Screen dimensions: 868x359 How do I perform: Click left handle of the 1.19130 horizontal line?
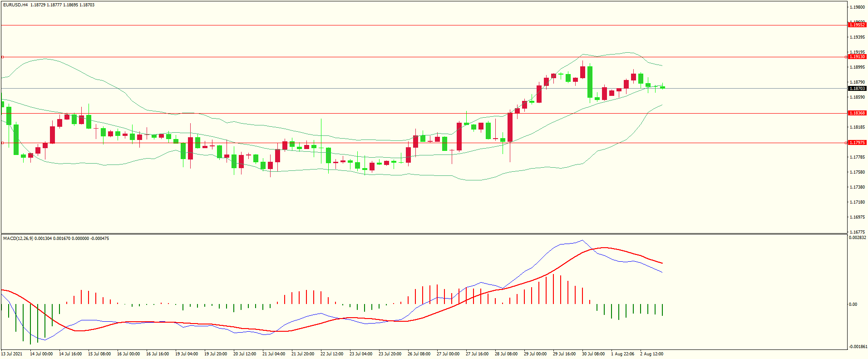click(x=2, y=57)
